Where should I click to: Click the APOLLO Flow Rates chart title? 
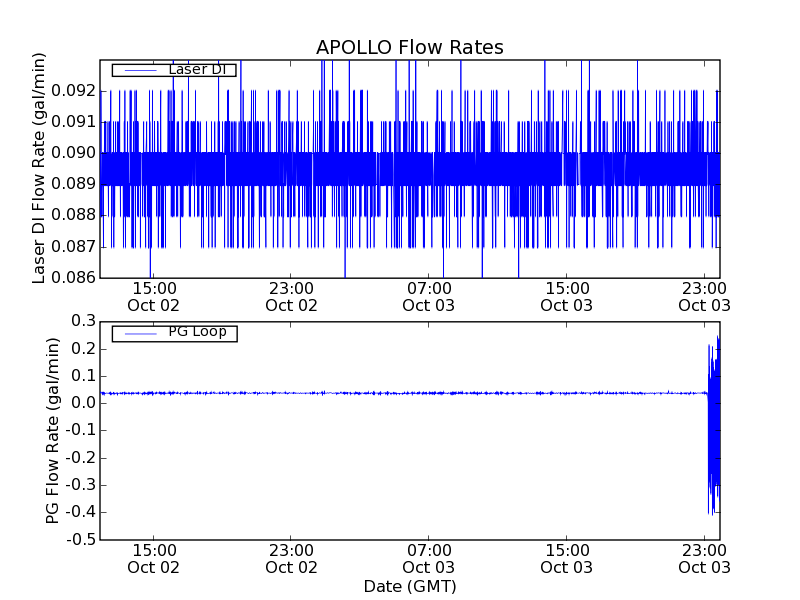tap(409, 47)
